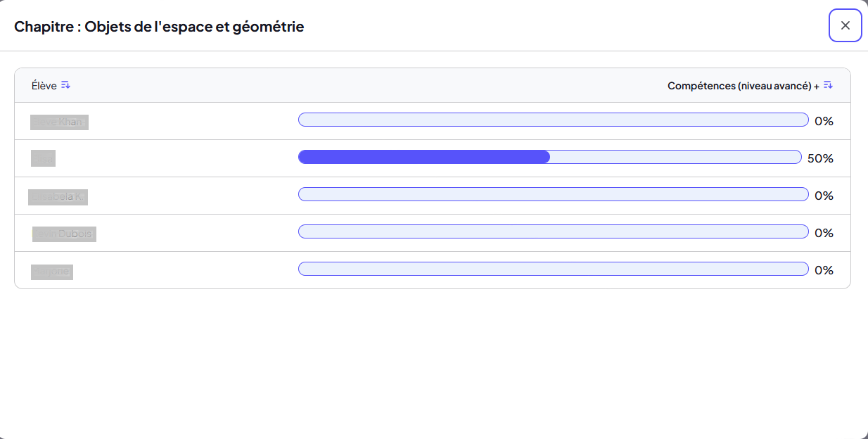The height and width of the screenshot is (439, 868).
Task: Click the filled part of the 50% progress bar
Action: [x=424, y=157]
